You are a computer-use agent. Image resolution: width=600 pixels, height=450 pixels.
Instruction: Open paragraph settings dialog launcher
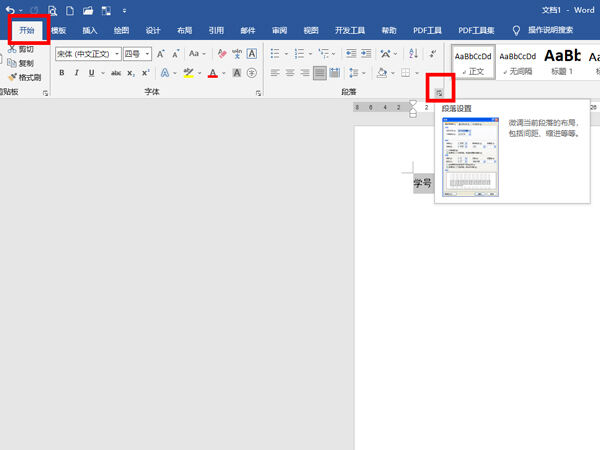tap(439, 91)
